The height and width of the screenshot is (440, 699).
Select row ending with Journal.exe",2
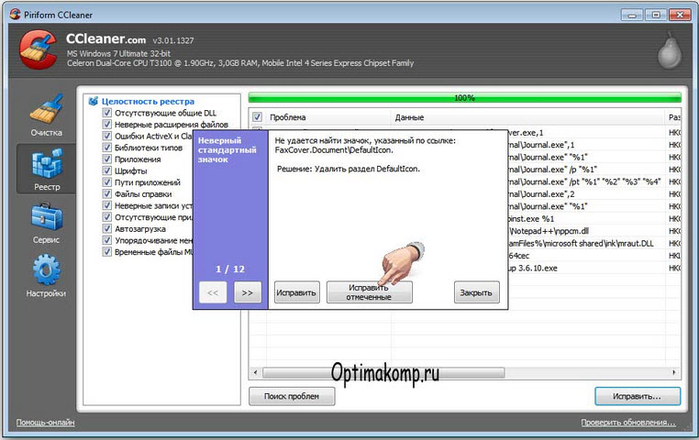595,194
